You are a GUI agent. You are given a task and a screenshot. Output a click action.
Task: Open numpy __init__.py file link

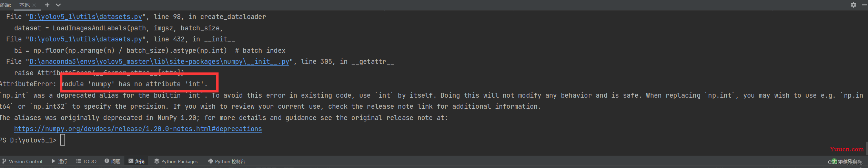pos(159,61)
